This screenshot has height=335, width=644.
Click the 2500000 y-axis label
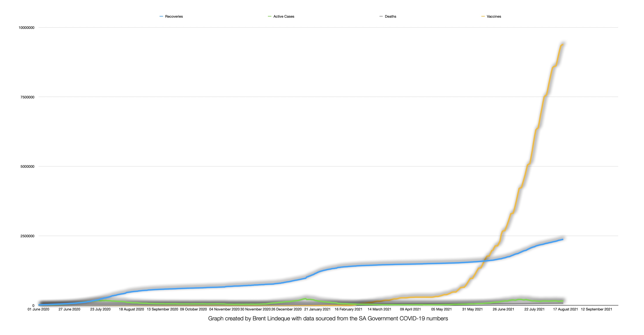[x=27, y=236]
